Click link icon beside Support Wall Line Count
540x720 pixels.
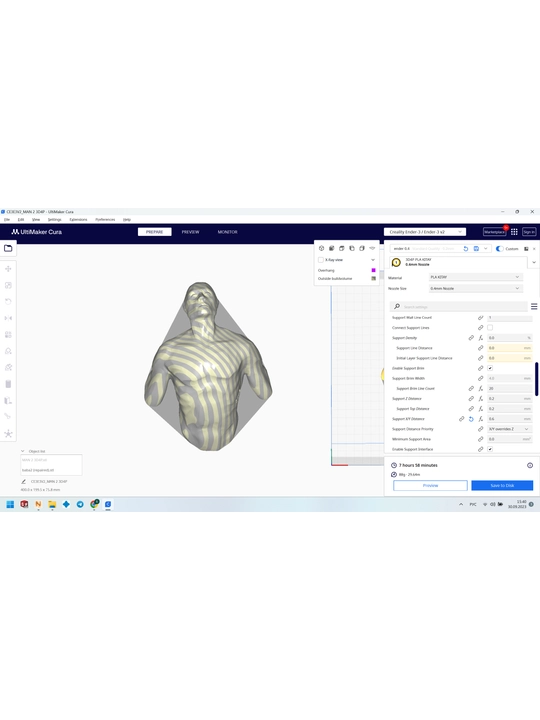[x=480, y=318]
